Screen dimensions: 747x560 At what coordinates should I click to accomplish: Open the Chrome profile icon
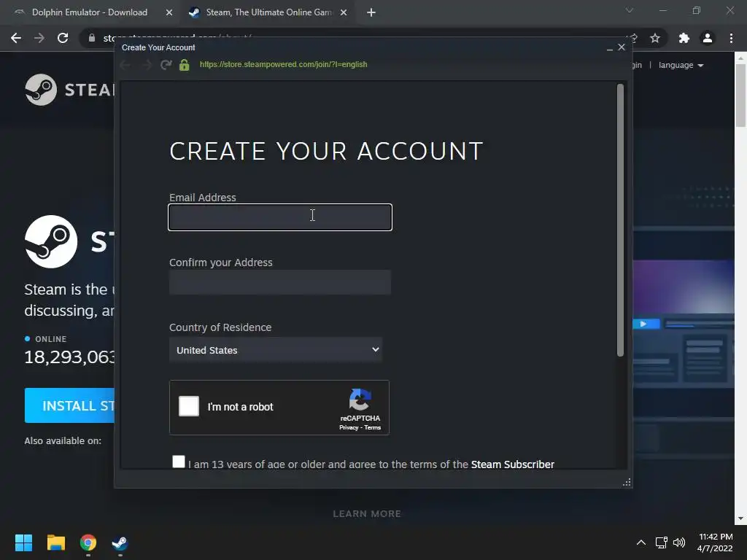click(708, 38)
